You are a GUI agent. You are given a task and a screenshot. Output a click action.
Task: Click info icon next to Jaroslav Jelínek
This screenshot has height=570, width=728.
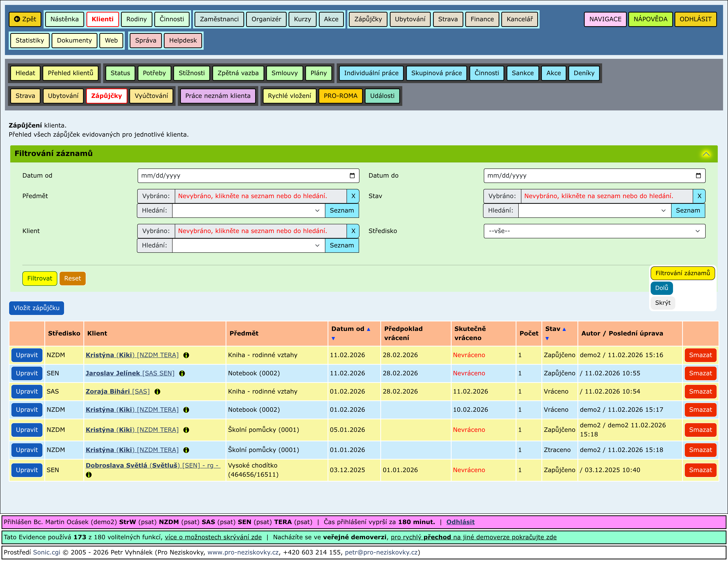[182, 373]
